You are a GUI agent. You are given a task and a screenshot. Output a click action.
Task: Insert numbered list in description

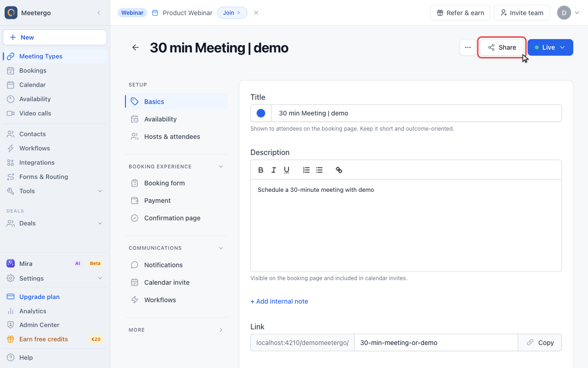point(306,170)
